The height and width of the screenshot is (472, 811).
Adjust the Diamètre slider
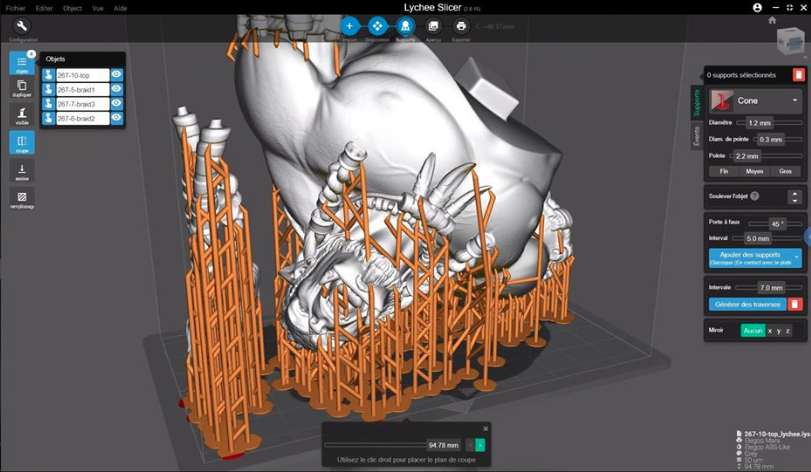[x=770, y=123]
